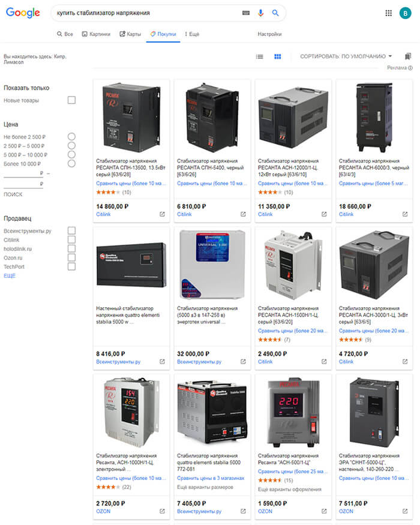Open the Сортировать: по умолчанию dropdown
This screenshot has width=420, height=525.
(x=346, y=56)
